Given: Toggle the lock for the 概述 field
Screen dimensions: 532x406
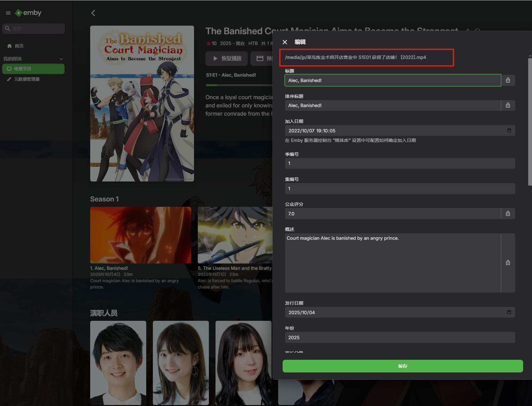Looking at the screenshot, I should pos(508,263).
